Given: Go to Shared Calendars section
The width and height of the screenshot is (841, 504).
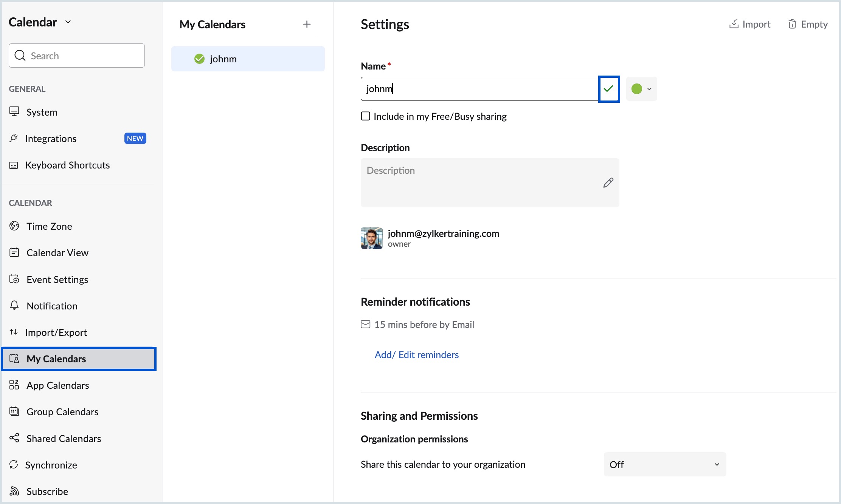Looking at the screenshot, I should coord(64,439).
